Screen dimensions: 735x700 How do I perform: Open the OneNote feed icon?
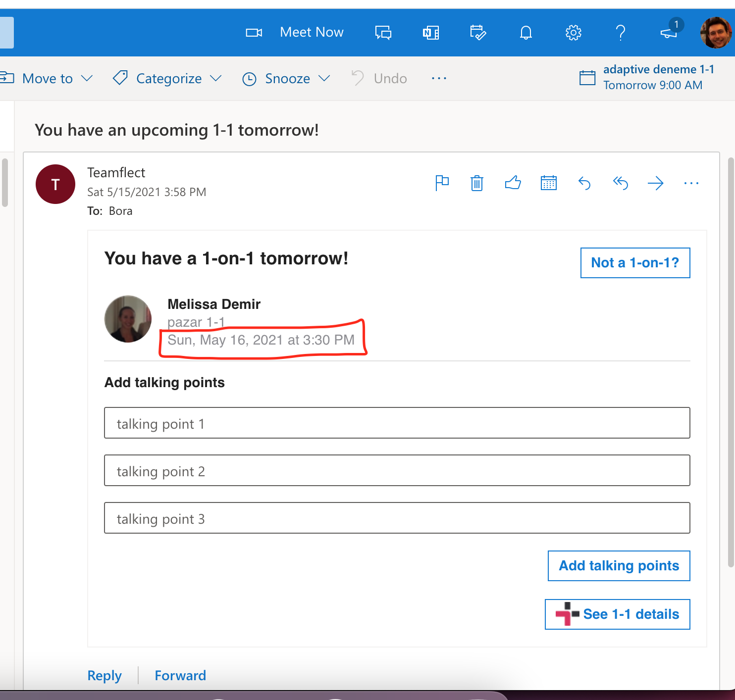point(430,32)
